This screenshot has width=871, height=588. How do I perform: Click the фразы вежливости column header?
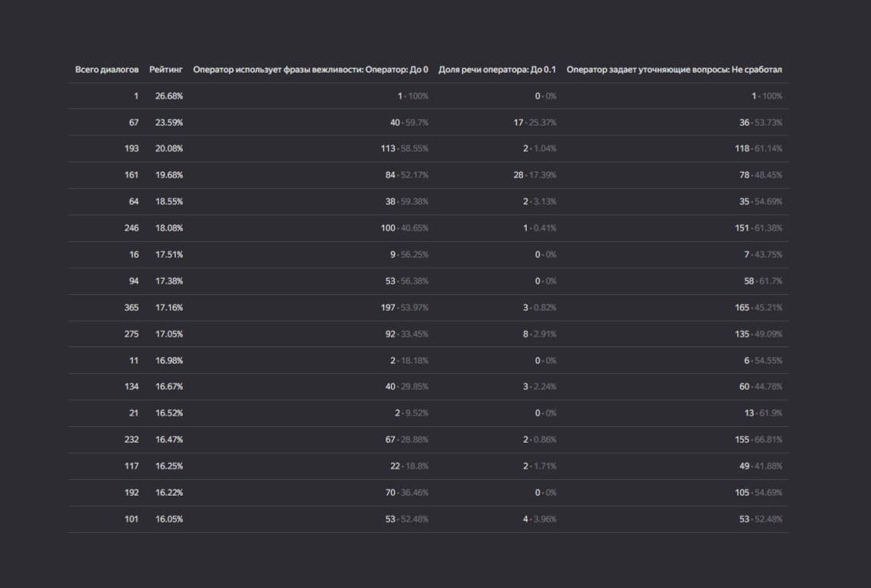pos(310,70)
